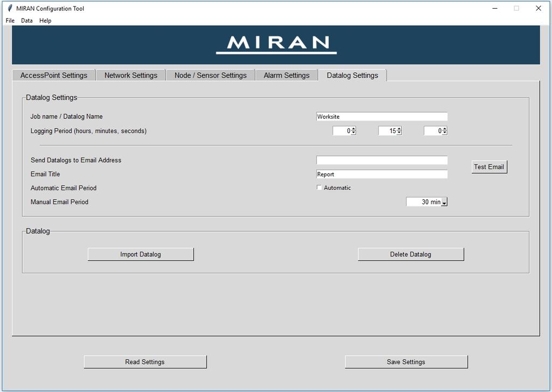Minimize the MIRAN Configuration Tool window
This screenshot has height=392, width=552.
tap(495, 8)
